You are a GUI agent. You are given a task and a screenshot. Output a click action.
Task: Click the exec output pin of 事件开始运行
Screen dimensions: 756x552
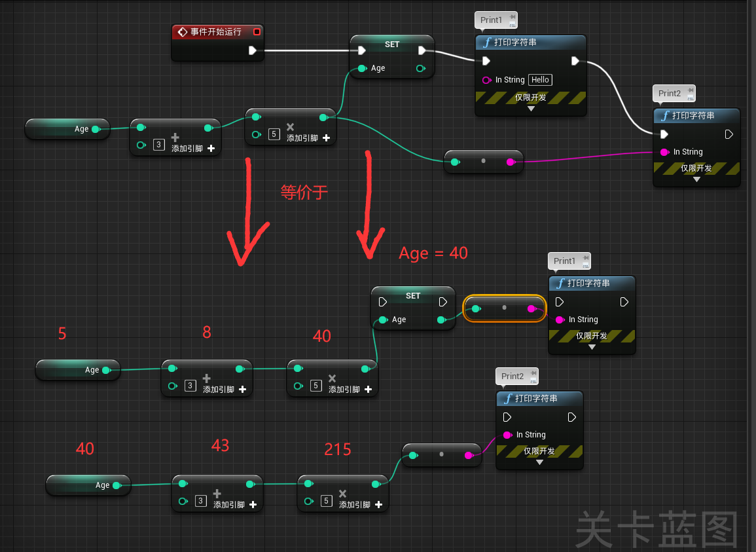[x=253, y=50]
